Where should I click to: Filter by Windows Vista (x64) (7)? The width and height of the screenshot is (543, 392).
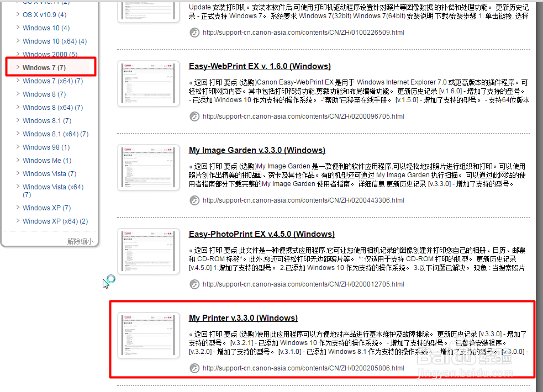53,190
